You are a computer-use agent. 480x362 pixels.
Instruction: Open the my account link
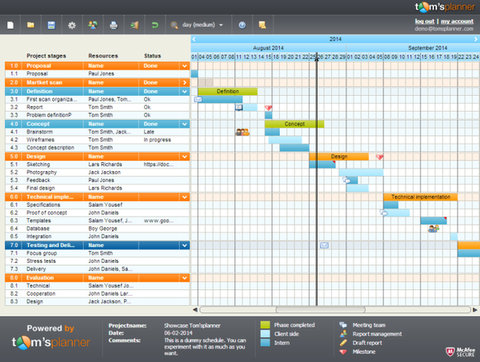[457, 21]
